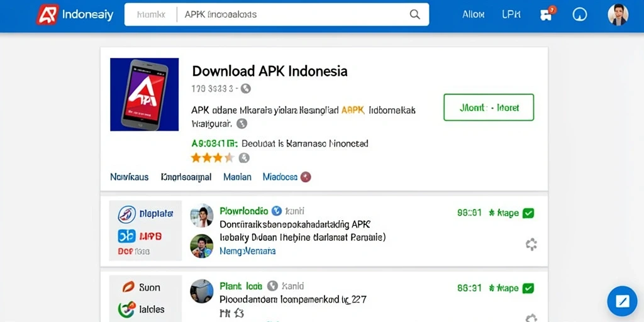Click the Indoneaiy site name

pos(87,15)
